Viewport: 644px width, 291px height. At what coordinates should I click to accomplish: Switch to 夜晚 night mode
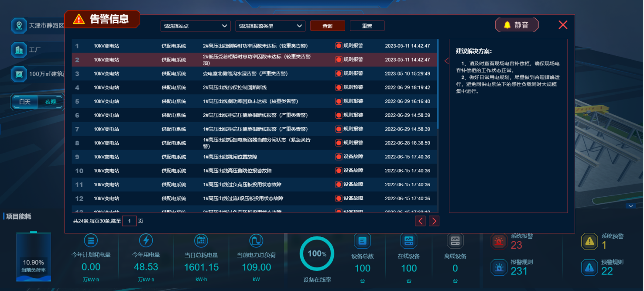(51, 102)
